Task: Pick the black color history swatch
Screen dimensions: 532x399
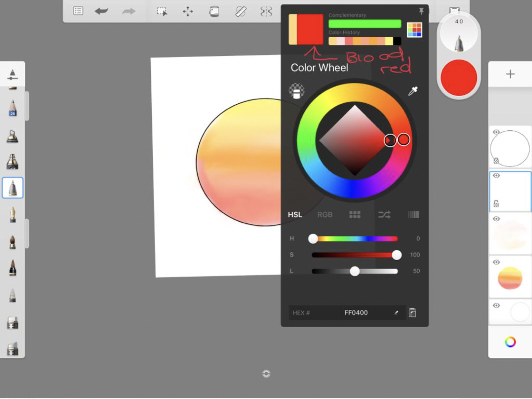Action: point(397,41)
